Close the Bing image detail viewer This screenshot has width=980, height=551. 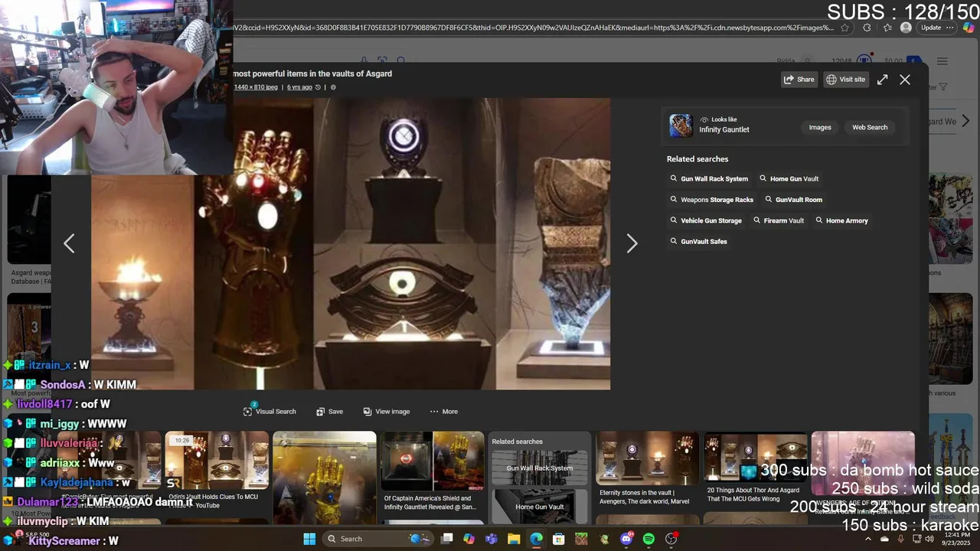(905, 80)
